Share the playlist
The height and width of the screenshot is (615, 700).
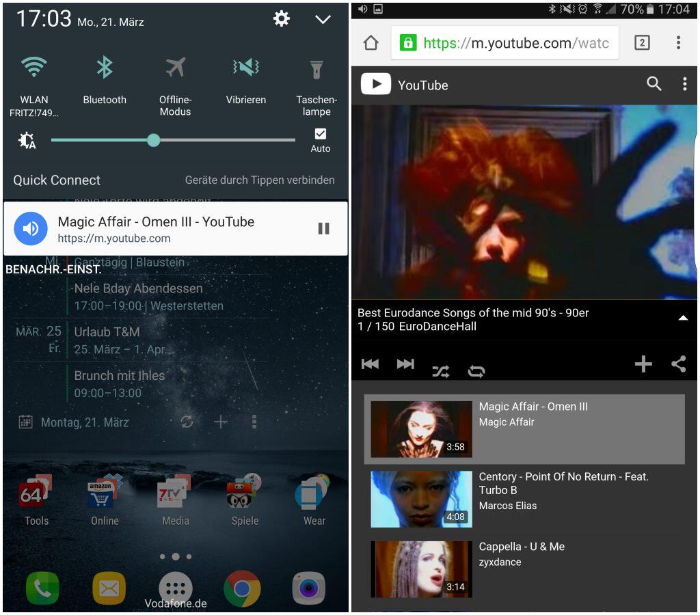pyautogui.click(x=679, y=364)
